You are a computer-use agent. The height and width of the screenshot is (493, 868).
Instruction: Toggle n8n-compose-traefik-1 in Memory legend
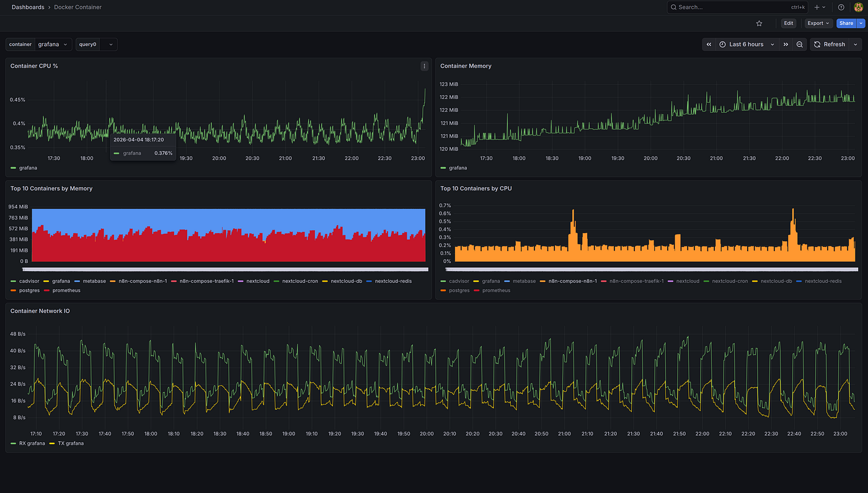coord(206,282)
